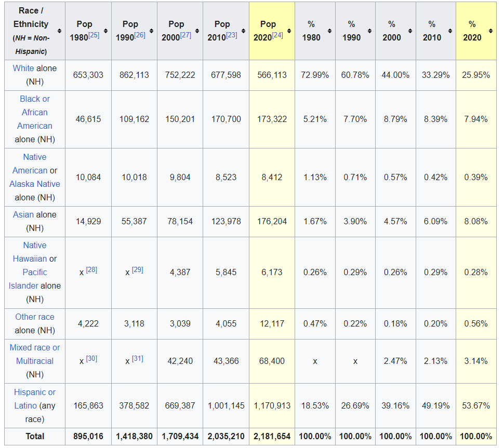Screen dimensions: 504x448
Task: Select Multiracial 2020 percentage 3.14%
Action: click(x=476, y=361)
